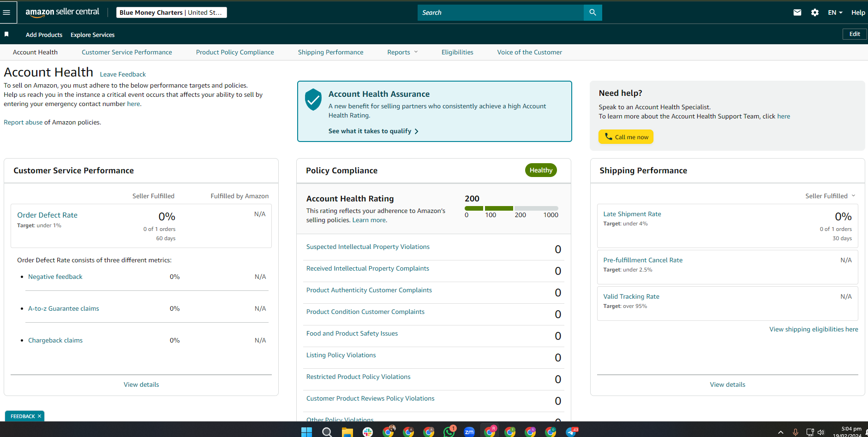
Task: Click the FEEDBACK tab label
Action: [23, 416]
